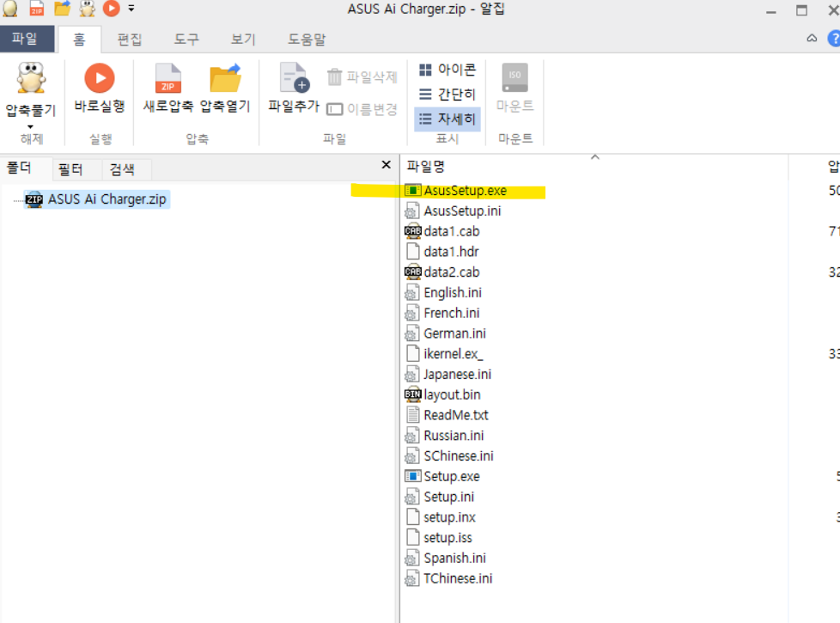The image size is (840, 623).
Task: Select the data2.cab CAB icon
Action: (x=412, y=272)
